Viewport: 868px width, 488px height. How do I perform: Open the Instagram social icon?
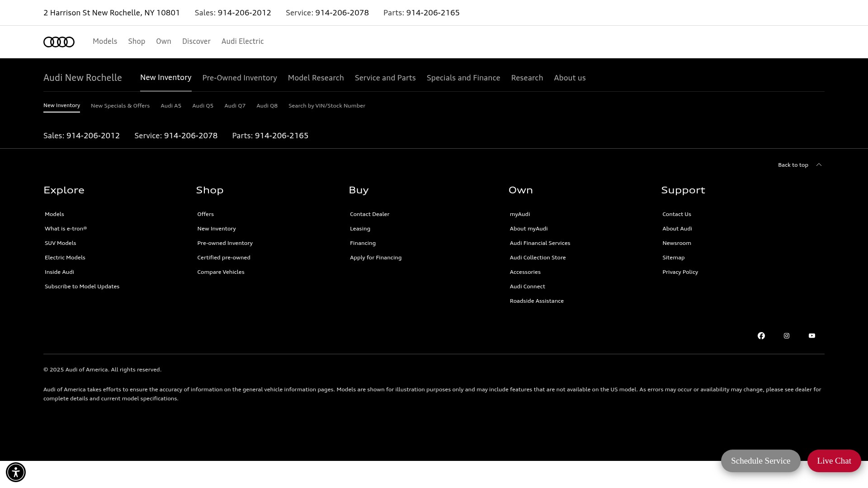[x=787, y=336]
